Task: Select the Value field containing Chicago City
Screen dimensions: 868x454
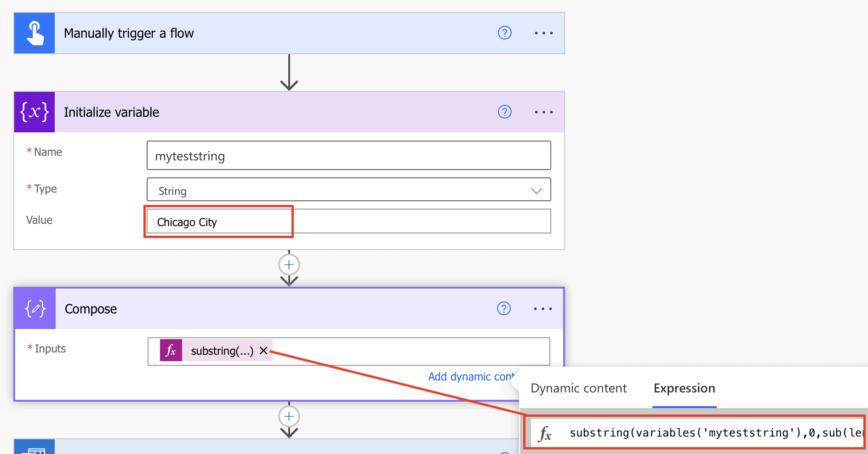Action: [x=219, y=221]
